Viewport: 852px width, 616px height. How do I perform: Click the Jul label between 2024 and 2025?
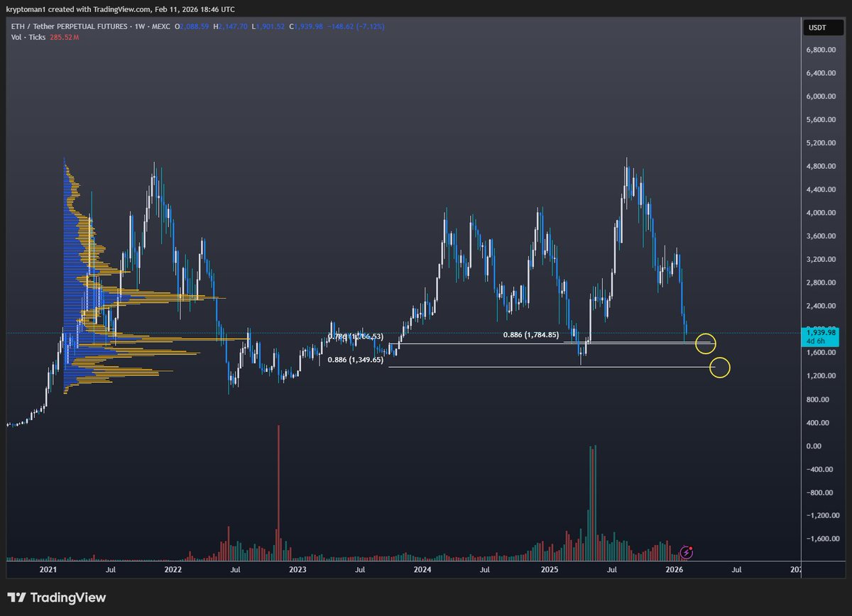coord(485,569)
